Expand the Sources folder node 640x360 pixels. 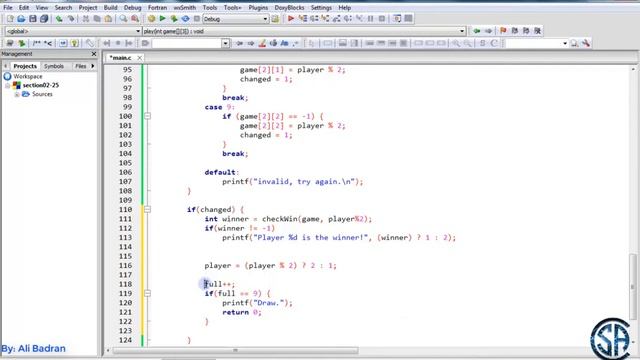coord(17,94)
